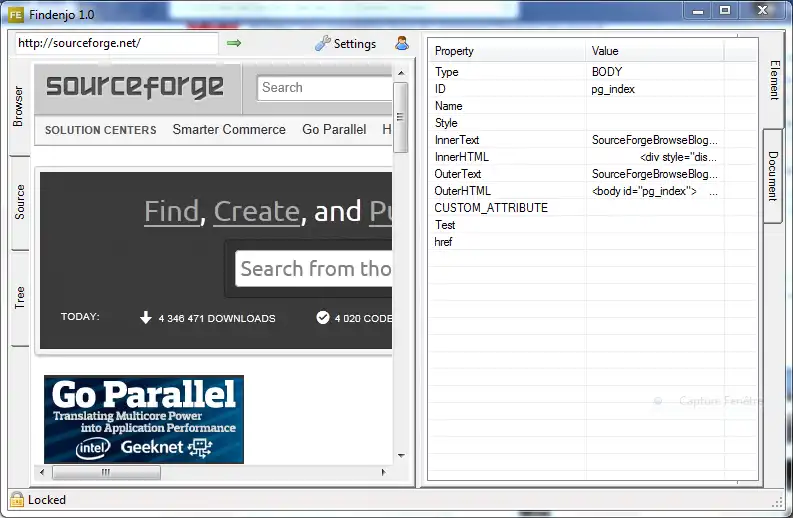Click the Value column header

click(655, 51)
